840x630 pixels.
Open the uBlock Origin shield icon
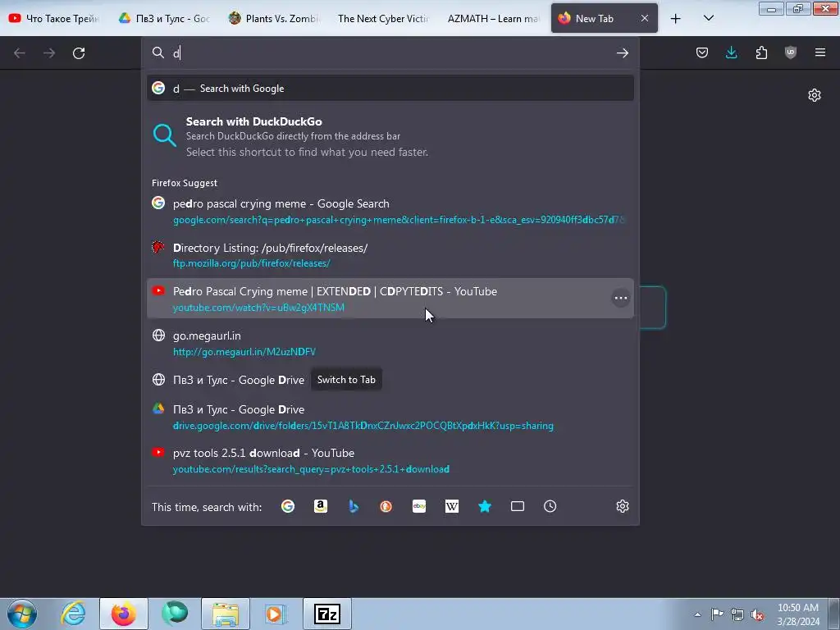click(791, 52)
